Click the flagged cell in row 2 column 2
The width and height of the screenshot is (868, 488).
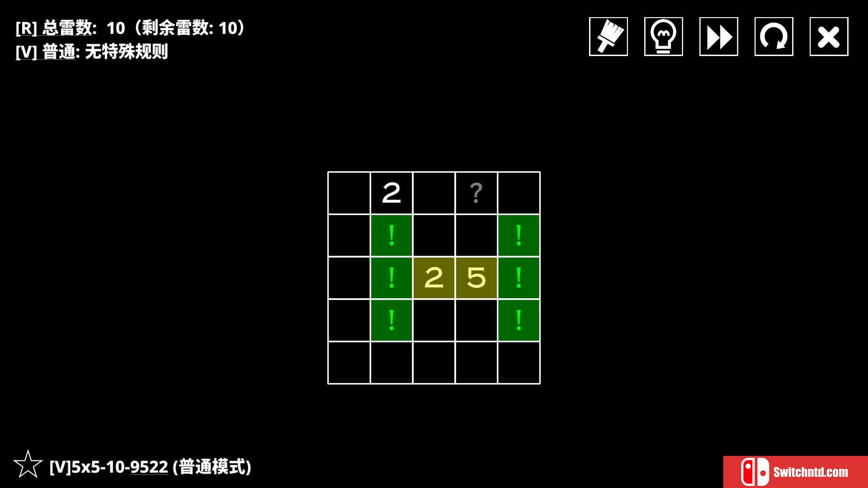point(392,235)
